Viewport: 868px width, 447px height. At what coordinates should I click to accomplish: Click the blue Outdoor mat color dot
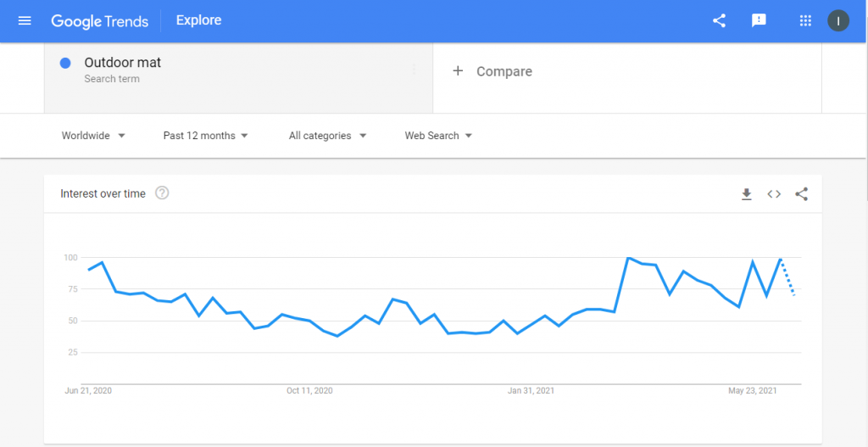pyautogui.click(x=65, y=63)
